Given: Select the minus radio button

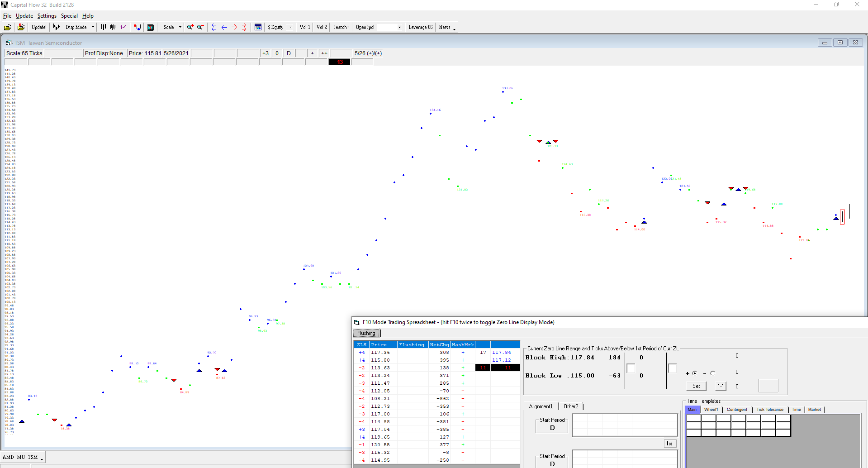Looking at the screenshot, I should pyautogui.click(x=712, y=373).
